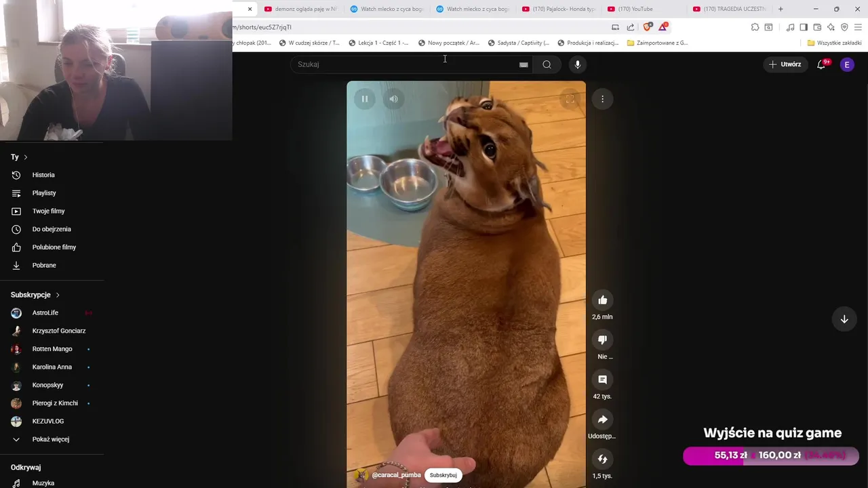
Task: Pause the Shorts video
Action: click(365, 99)
